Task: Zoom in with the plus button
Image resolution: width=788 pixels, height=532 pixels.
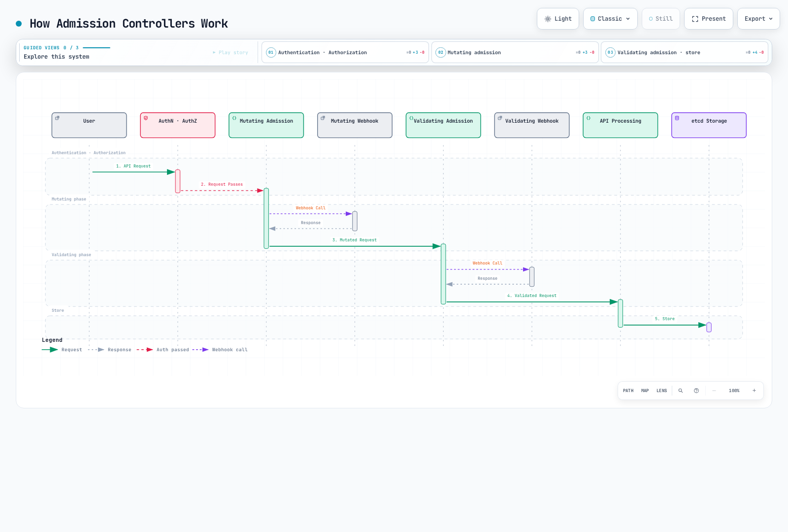Action: pyautogui.click(x=754, y=391)
